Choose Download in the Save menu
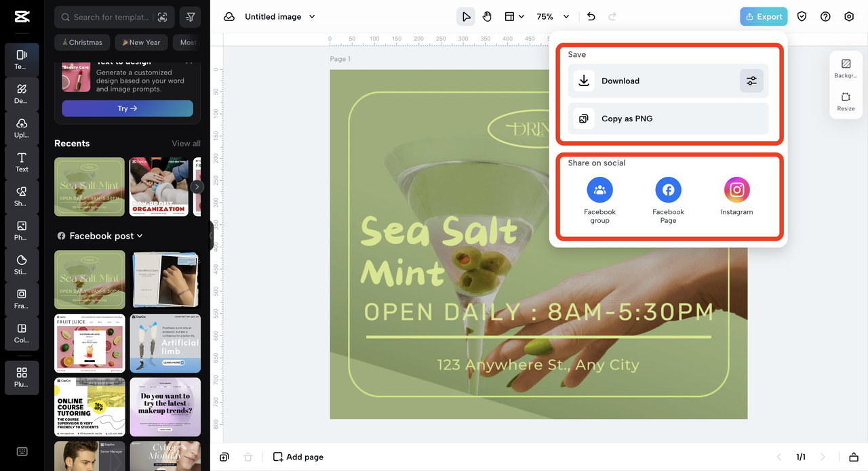This screenshot has height=471, width=868. (x=654, y=81)
